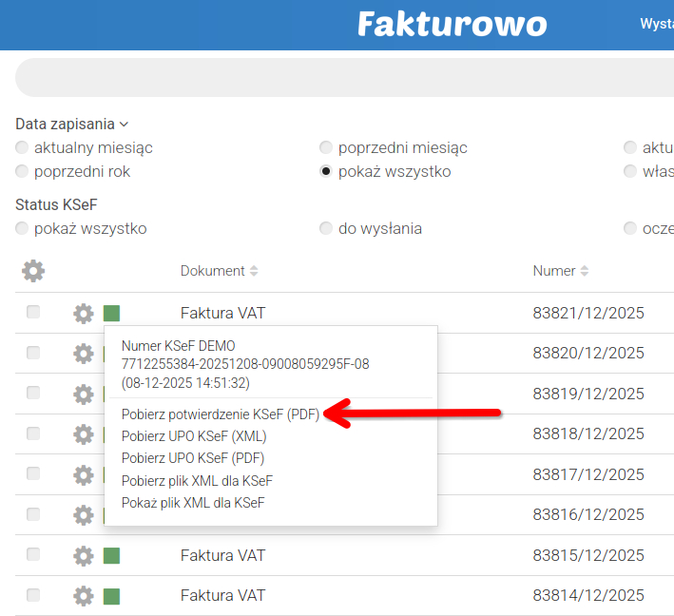Click invoice number 83815/12/2025
The height and width of the screenshot is (616, 674).
588,555
